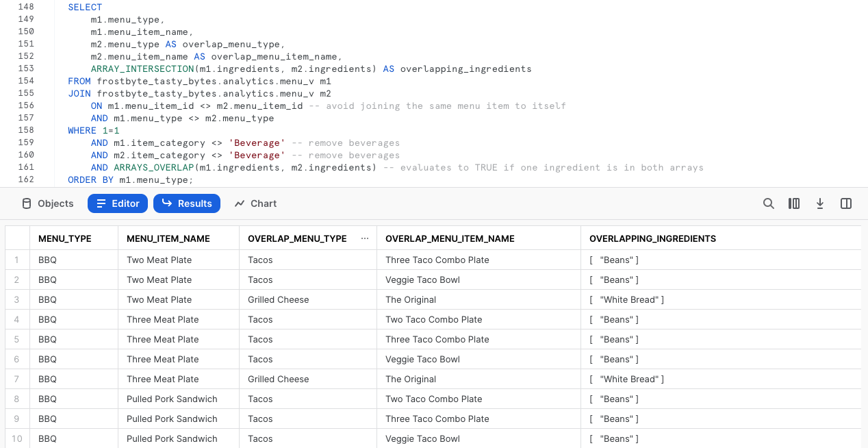Screen dimensions: 868x448
Task: Click the MENU_TYPE column header
Action: point(65,238)
